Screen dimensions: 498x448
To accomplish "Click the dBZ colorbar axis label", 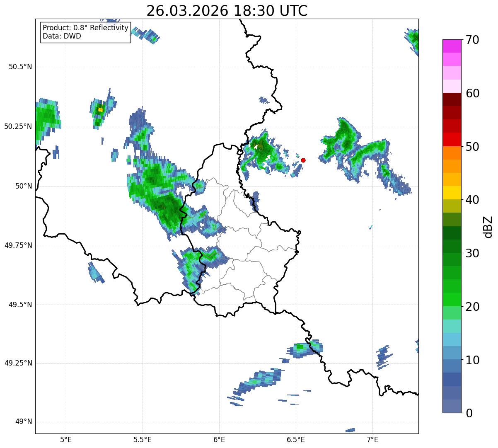I will pyautogui.click(x=489, y=226).
